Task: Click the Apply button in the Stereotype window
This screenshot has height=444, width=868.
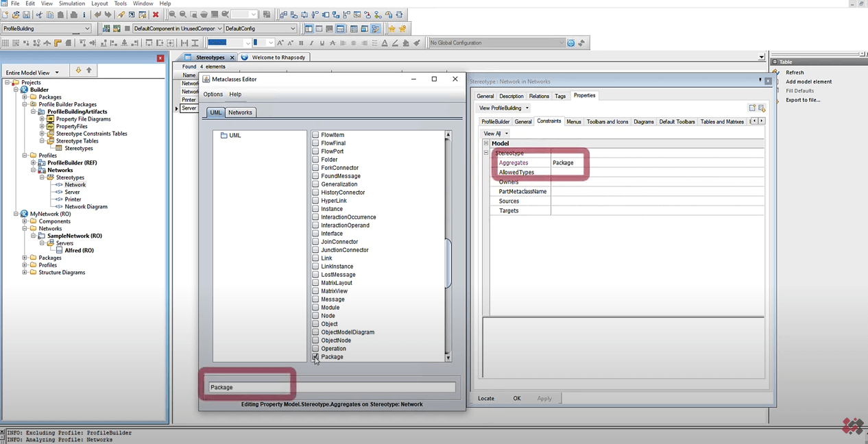Action: (x=544, y=398)
